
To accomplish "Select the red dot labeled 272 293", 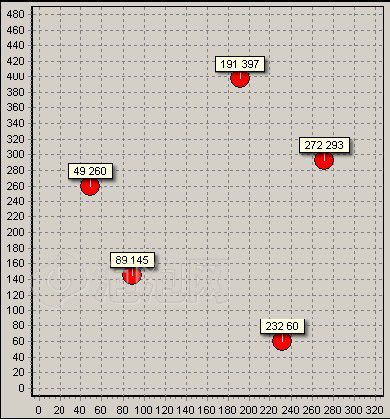I will (324, 160).
